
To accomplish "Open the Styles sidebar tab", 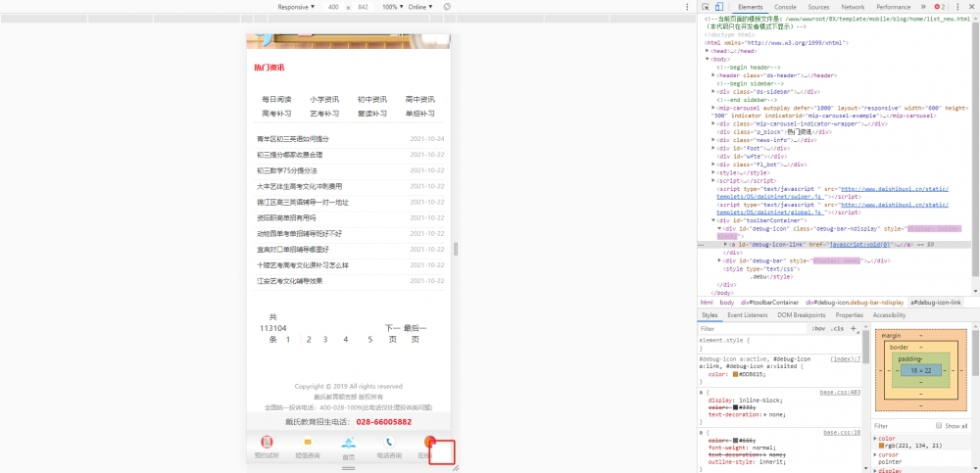I will tap(710, 315).
